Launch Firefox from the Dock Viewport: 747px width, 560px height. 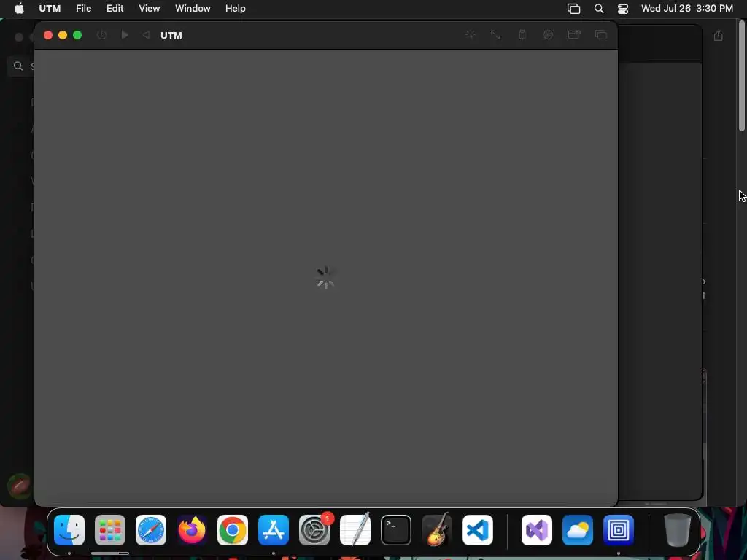click(x=192, y=530)
